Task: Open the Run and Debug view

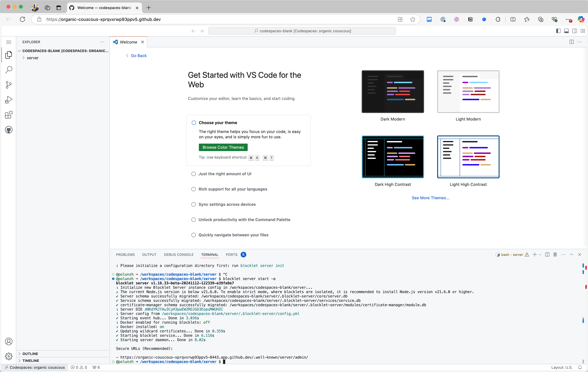Action: [9, 100]
